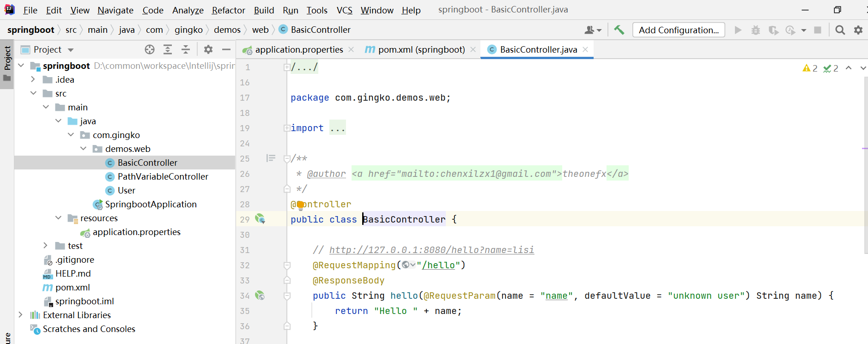Fold the hello method at line 34
The height and width of the screenshot is (344, 868).
tap(287, 296)
